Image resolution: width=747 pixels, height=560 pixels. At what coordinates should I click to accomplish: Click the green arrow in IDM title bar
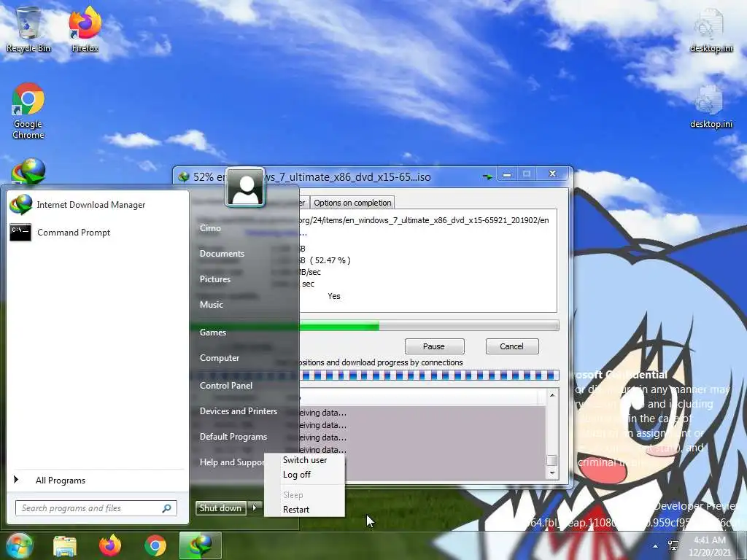[x=487, y=176]
